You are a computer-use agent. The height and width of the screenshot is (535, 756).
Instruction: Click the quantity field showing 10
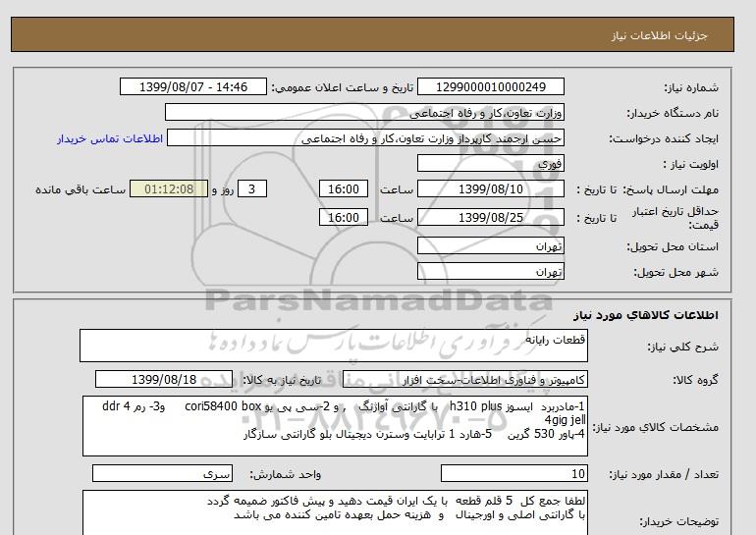(x=513, y=474)
